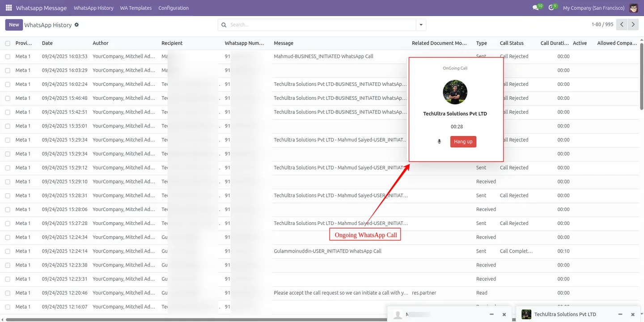Click the WhatsApp History breadcrumb title
Screen dimensions: 644x322
[48, 25]
